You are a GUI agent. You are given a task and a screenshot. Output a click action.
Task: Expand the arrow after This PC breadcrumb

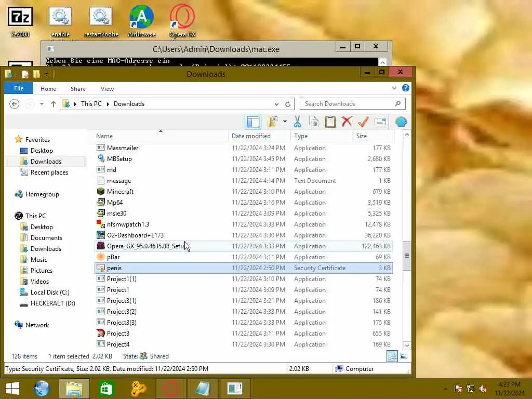tap(108, 104)
